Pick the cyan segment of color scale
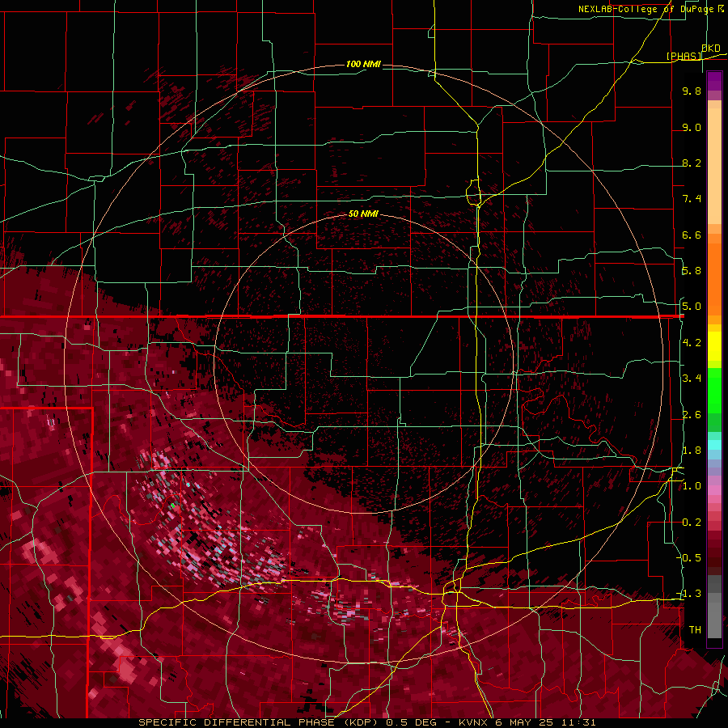Viewport: 728px width, 728px height. 714,445
